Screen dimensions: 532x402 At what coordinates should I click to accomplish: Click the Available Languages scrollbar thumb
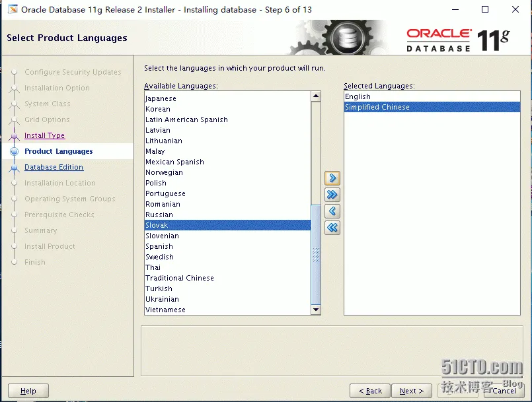[x=316, y=254]
